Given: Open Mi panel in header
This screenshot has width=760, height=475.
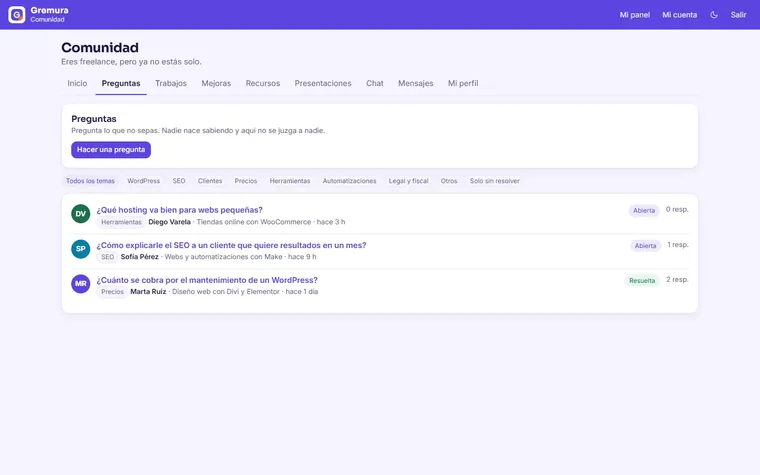Looking at the screenshot, I should coord(634,15).
